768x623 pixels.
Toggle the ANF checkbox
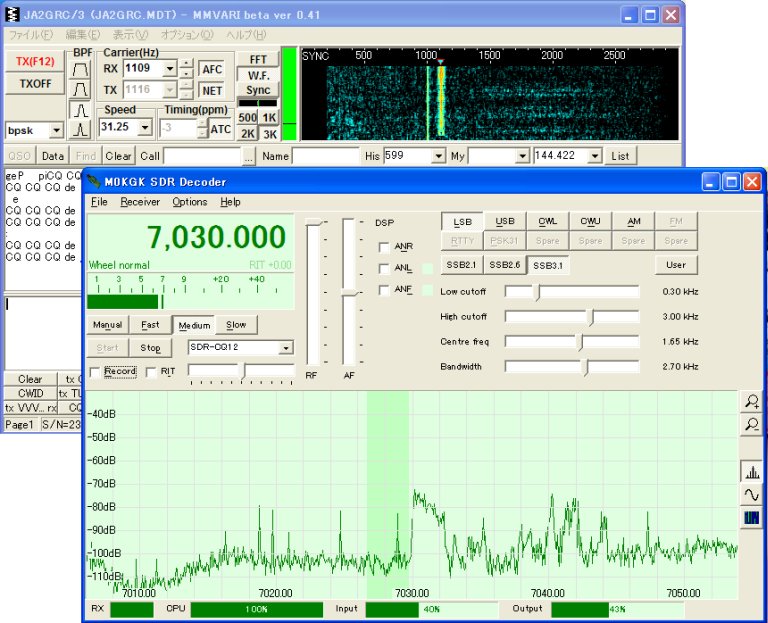[x=384, y=290]
